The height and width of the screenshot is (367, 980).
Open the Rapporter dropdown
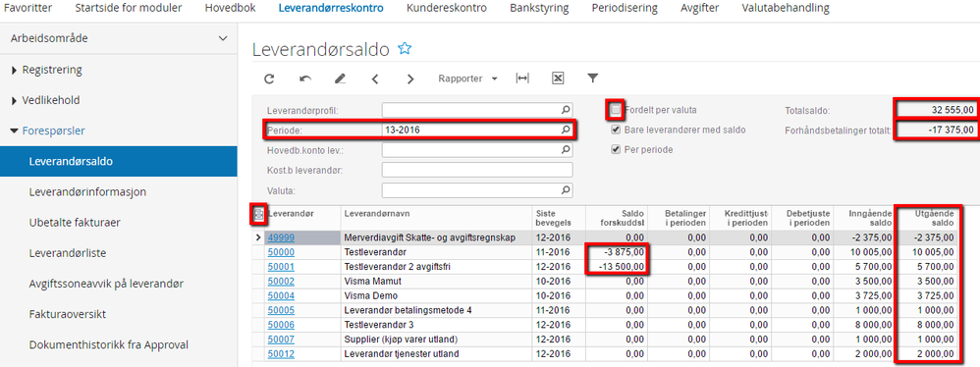click(x=467, y=79)
